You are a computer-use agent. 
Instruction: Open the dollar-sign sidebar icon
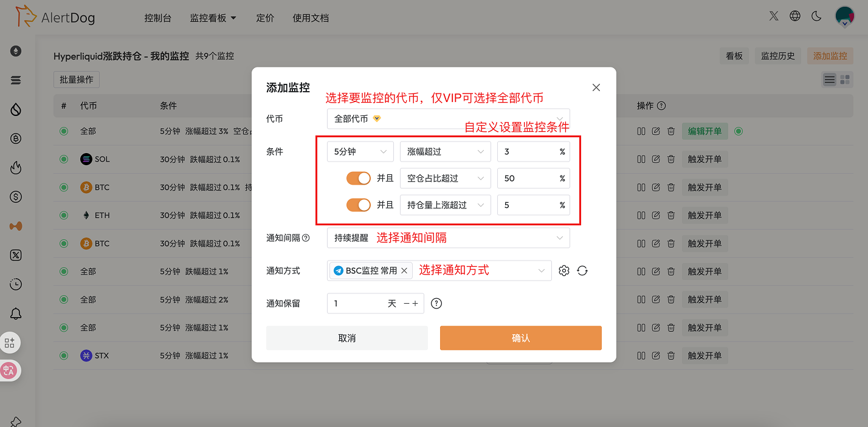click(x=16, y=197)
